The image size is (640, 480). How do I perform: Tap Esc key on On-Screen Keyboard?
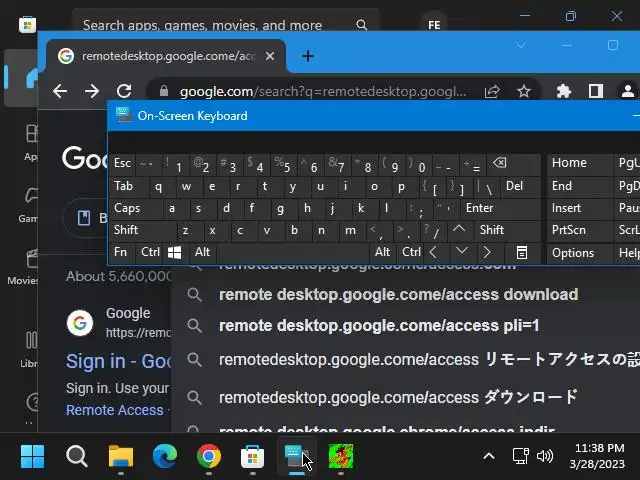(122, 163)
